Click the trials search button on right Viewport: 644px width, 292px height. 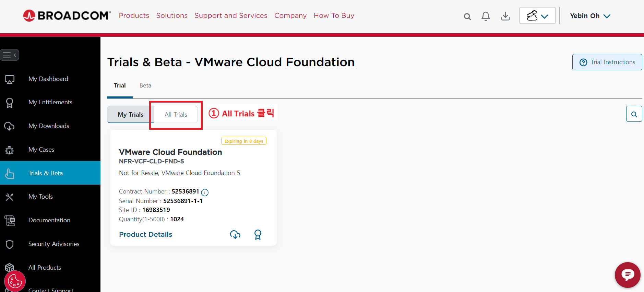(634, 114)
